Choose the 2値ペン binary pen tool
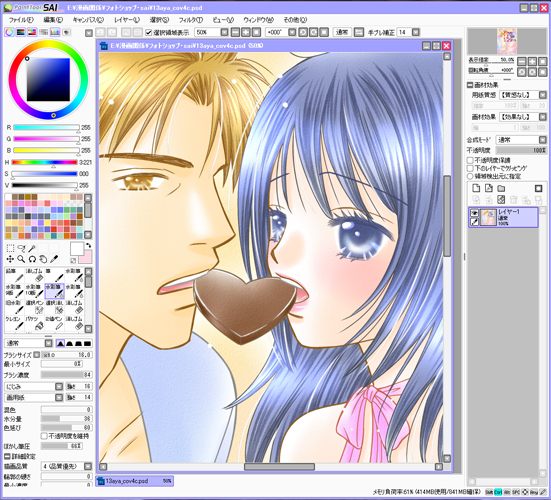 point(54,323)
